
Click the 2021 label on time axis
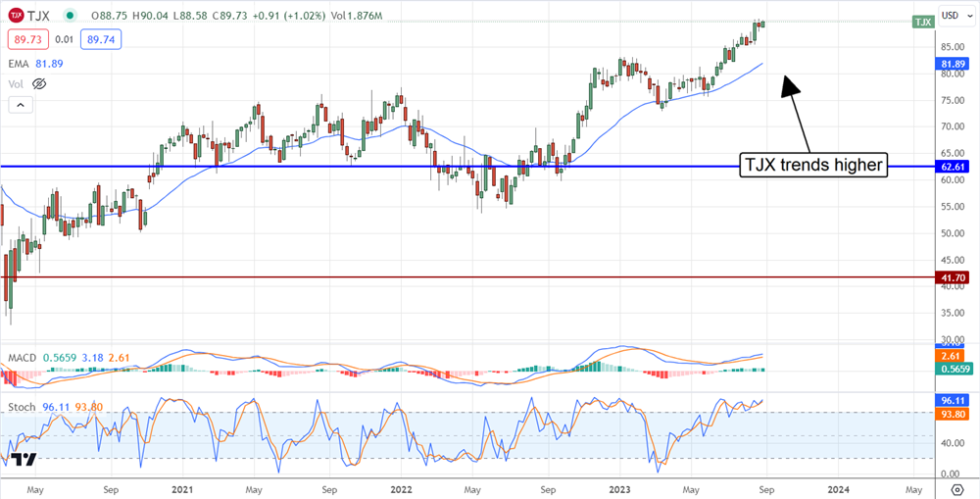pos(181,489)
